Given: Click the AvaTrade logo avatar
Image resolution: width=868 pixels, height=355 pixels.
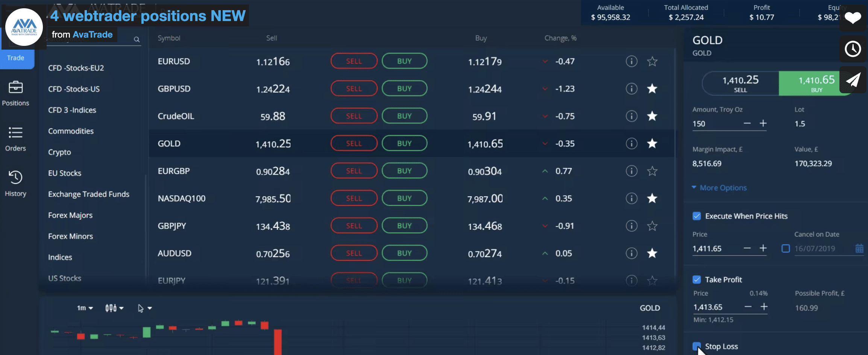Looking at the screenshot, I should coord(24,27).
